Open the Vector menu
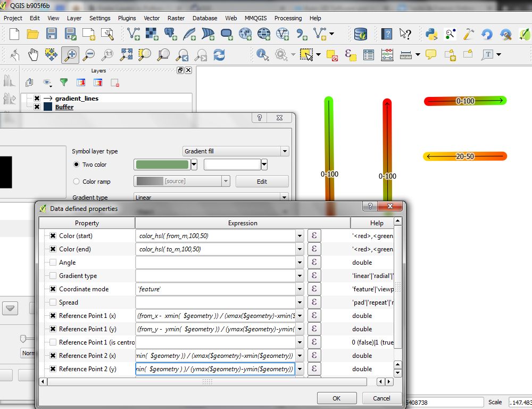The image size is (532, 409). tap(152, 18)
